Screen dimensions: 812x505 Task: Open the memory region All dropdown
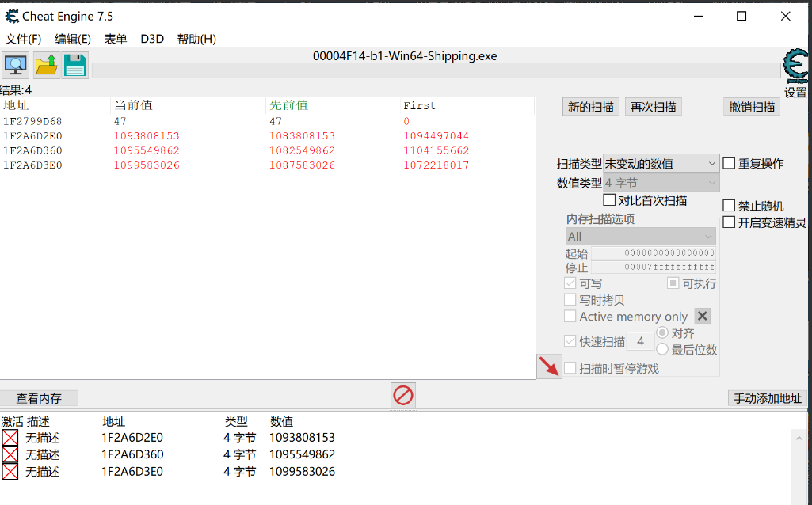[x=640, y=237]
